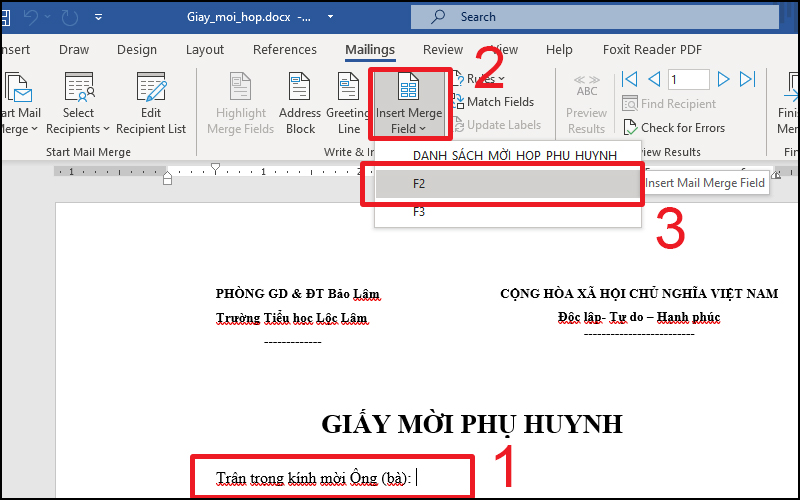The height and width of the screenshot is (500, 800).
Task: Click the text Trường Tiểu học Lộc Lâm
Action: tap(291, 318)
